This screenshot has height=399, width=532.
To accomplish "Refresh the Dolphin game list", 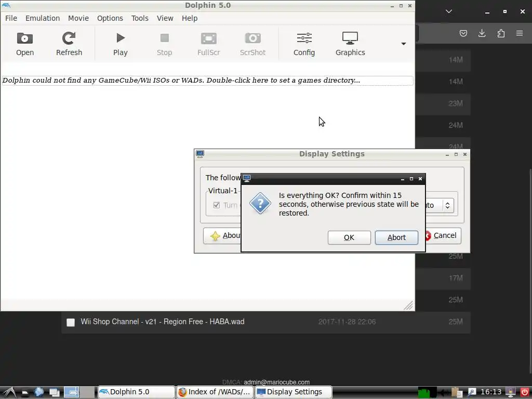I will 69,44.
